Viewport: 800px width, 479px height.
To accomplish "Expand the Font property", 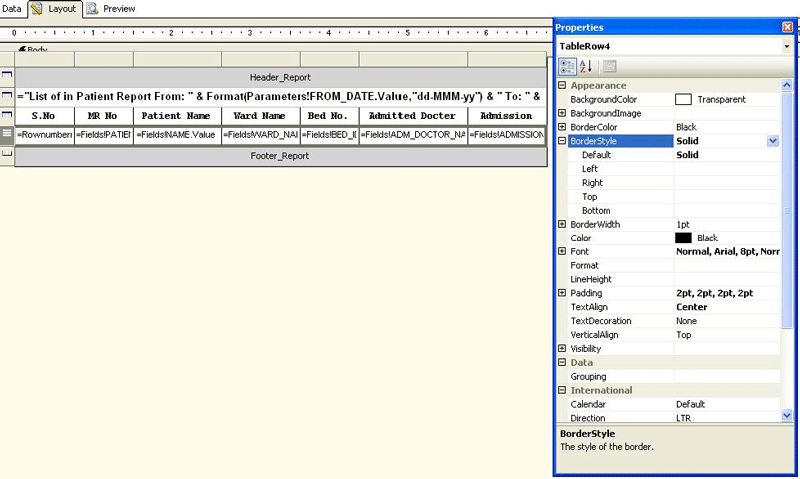I will click(x=562, y=251).
